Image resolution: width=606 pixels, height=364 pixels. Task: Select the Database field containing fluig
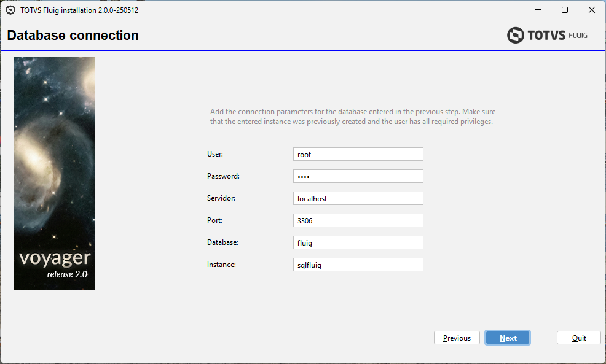click(x=358, y=242)
